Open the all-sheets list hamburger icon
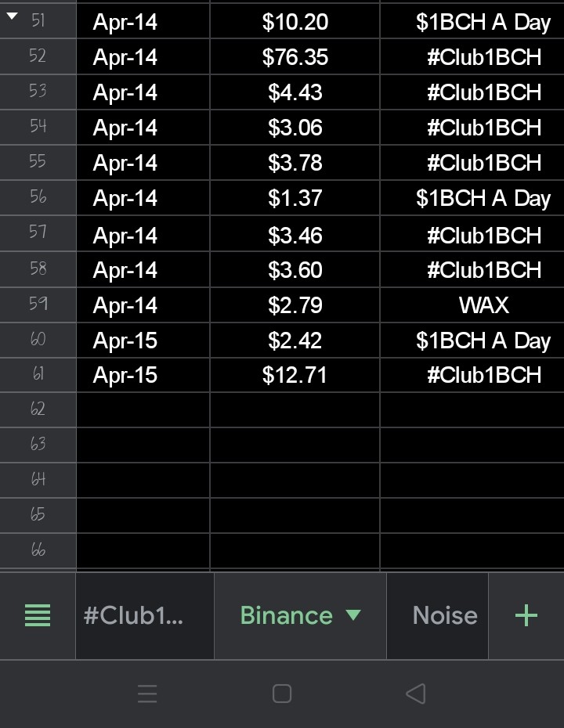This screenshot has height=728, width=564. (x=37, y=615)
